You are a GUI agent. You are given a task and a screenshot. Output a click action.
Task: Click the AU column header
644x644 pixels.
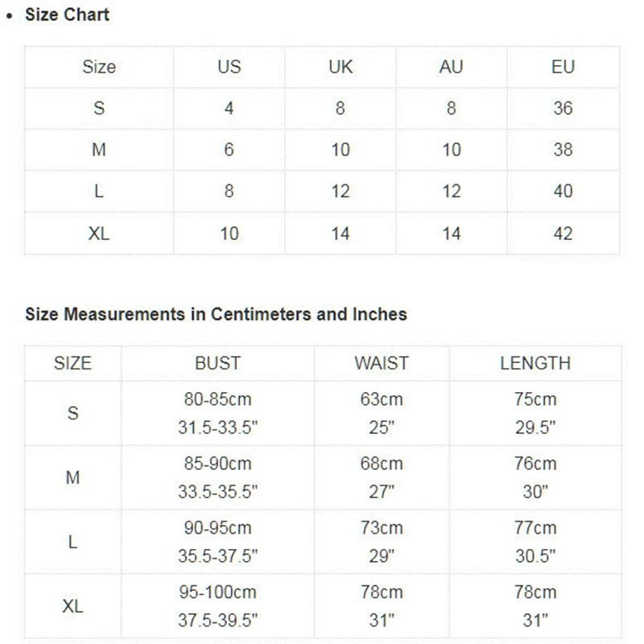[451, 67]
